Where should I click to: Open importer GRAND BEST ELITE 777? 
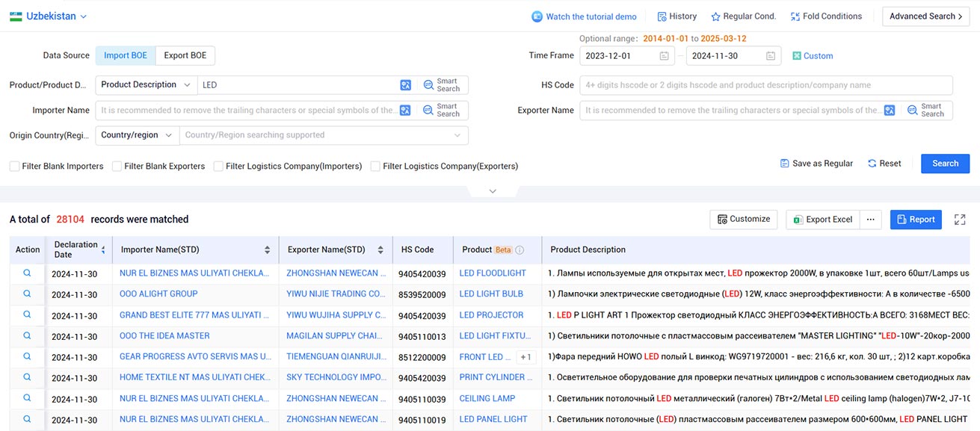coord(195,315)
